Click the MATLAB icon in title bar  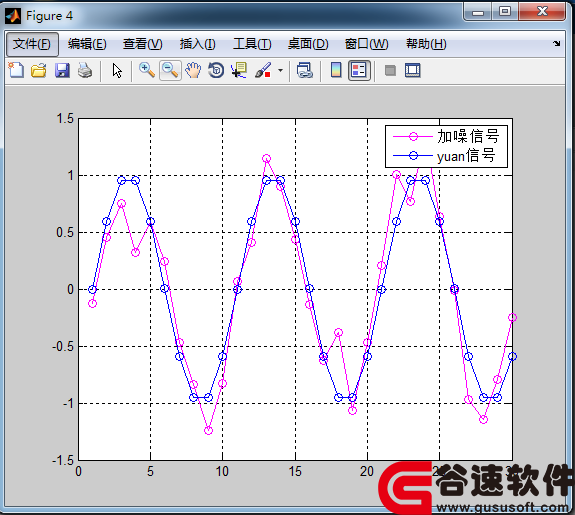pos(13,16)
